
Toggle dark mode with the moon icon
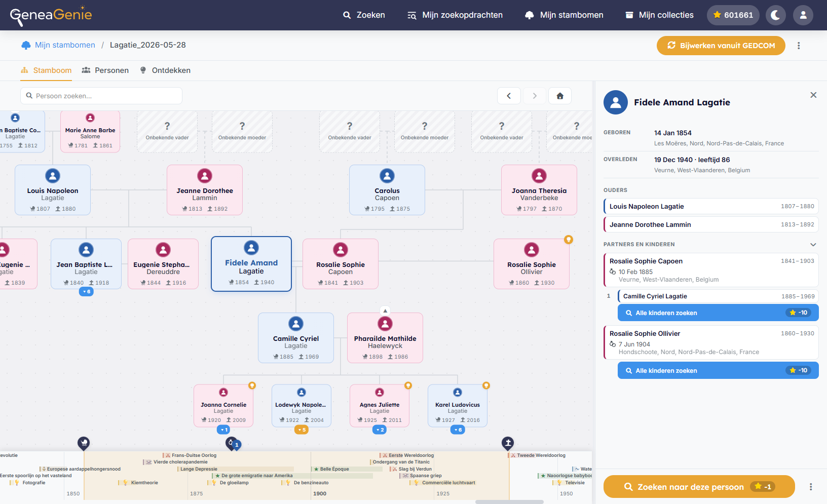(x=775, y=15)
